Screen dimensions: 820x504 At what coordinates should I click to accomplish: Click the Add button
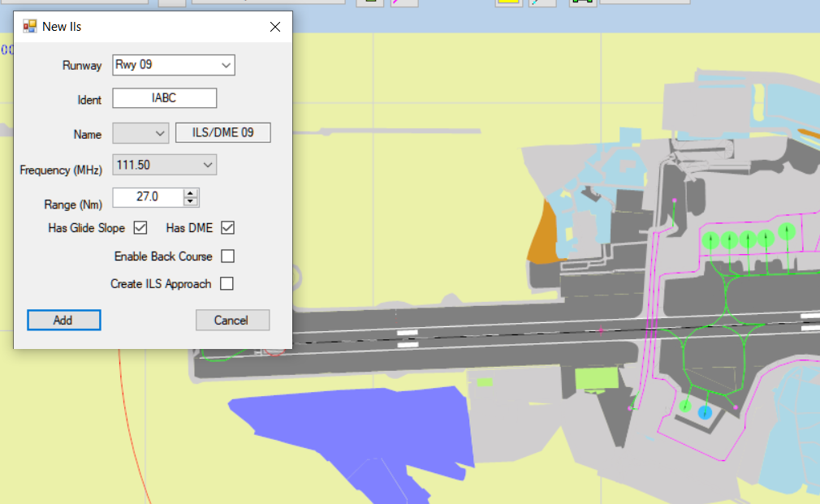coord(64,320)
